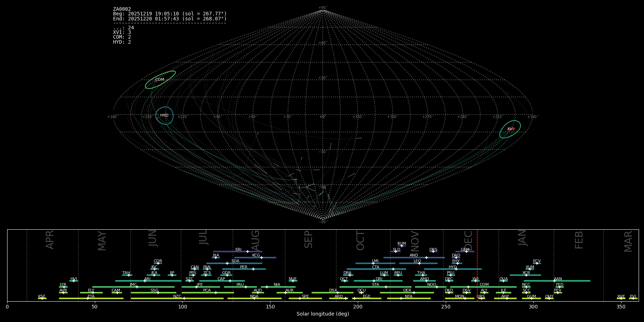Select the Beg: 20251219 start time line
The image size is (644, 322).
170,14
